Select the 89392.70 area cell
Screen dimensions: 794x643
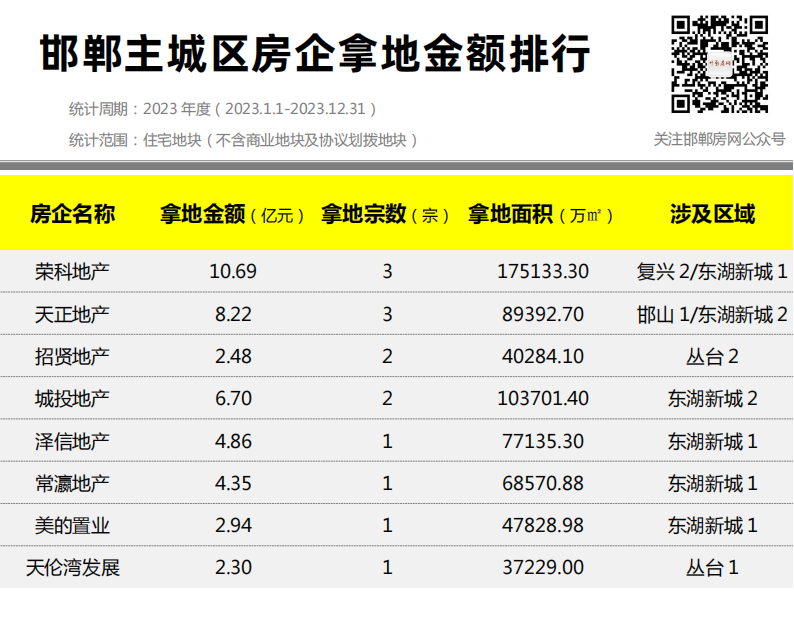(543, 314)
